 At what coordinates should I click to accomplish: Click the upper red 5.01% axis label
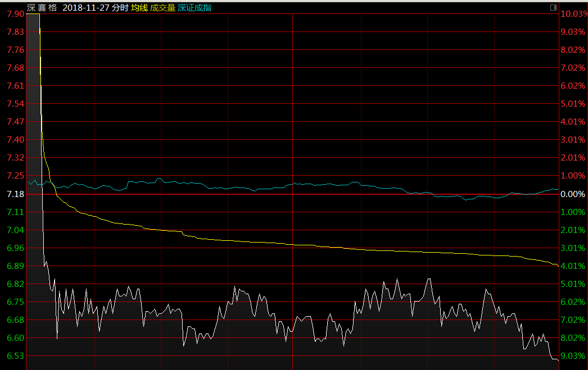click(574, 104)
